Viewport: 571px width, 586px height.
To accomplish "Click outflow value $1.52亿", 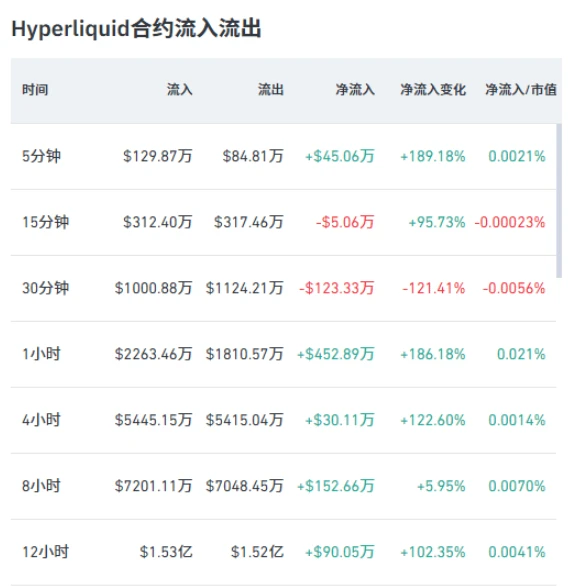I will coord(257,552).
